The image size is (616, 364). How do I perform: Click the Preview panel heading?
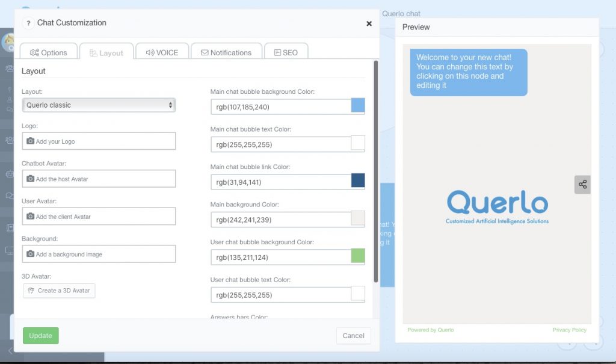tap(416, 27)
